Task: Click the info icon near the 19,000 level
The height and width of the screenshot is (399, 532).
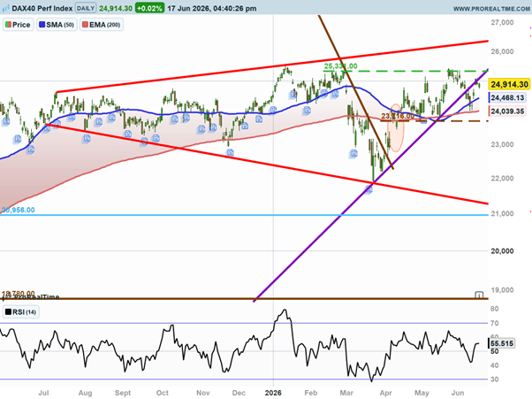Action: click(479, 295)
